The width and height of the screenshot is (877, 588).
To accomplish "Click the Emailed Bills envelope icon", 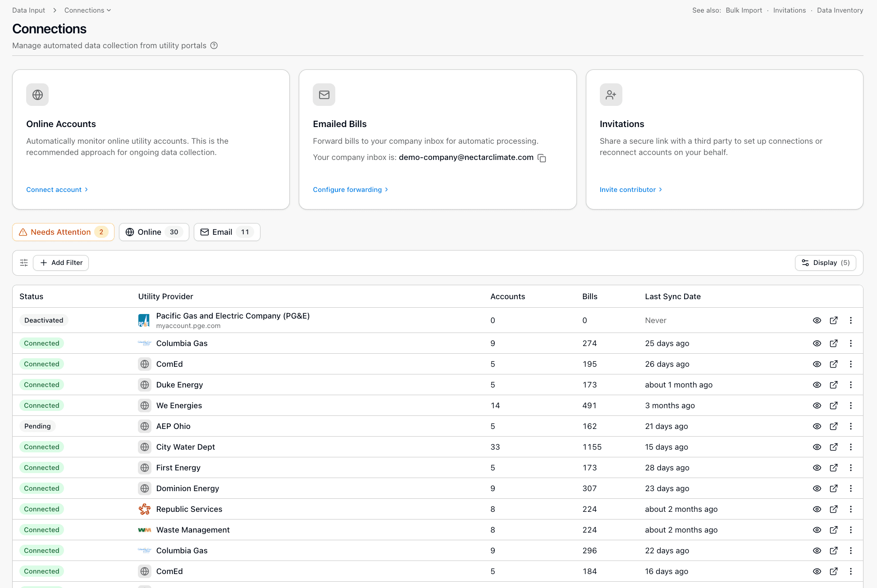I will (324, 95).
